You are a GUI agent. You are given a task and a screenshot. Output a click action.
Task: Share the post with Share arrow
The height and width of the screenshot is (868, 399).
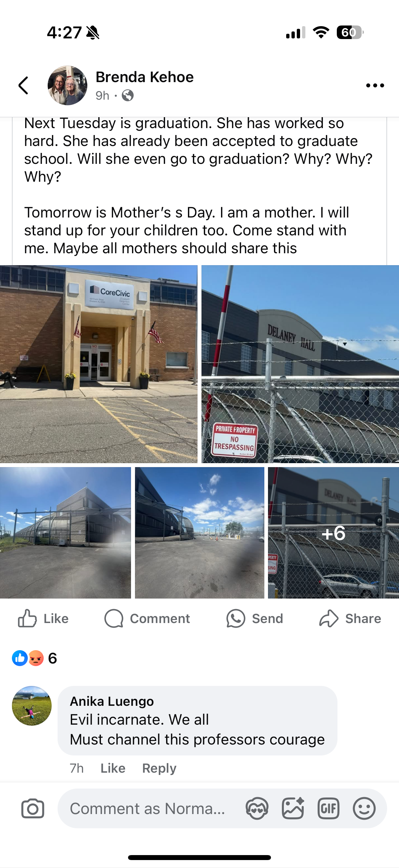coord(350,618)
